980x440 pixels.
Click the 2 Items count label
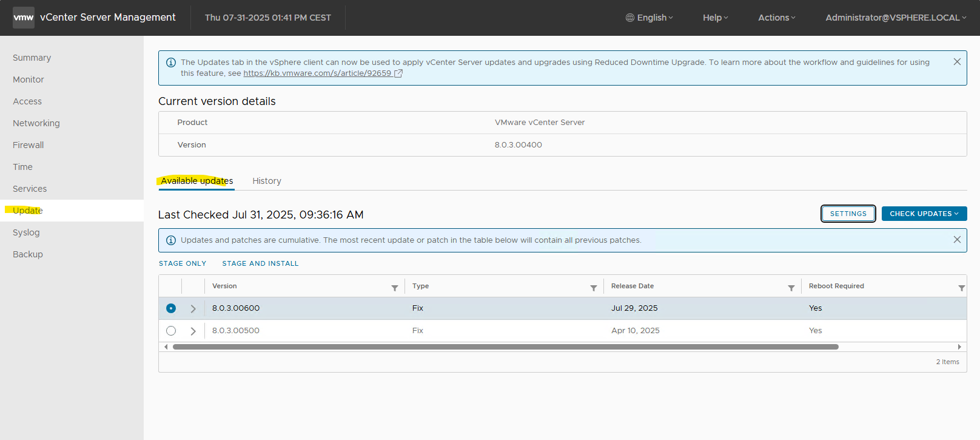948,362
